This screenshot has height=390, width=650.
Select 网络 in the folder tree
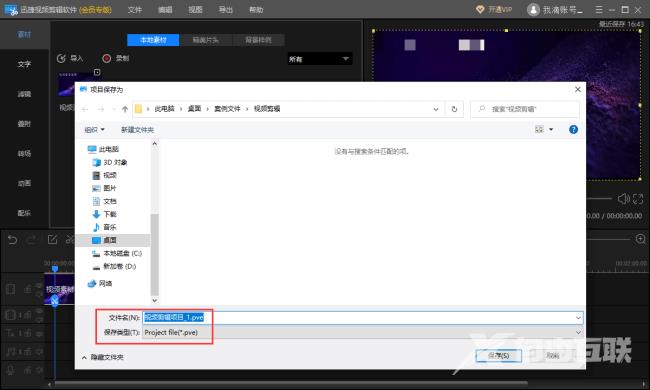pyautogui.click(x=100, y=283)
